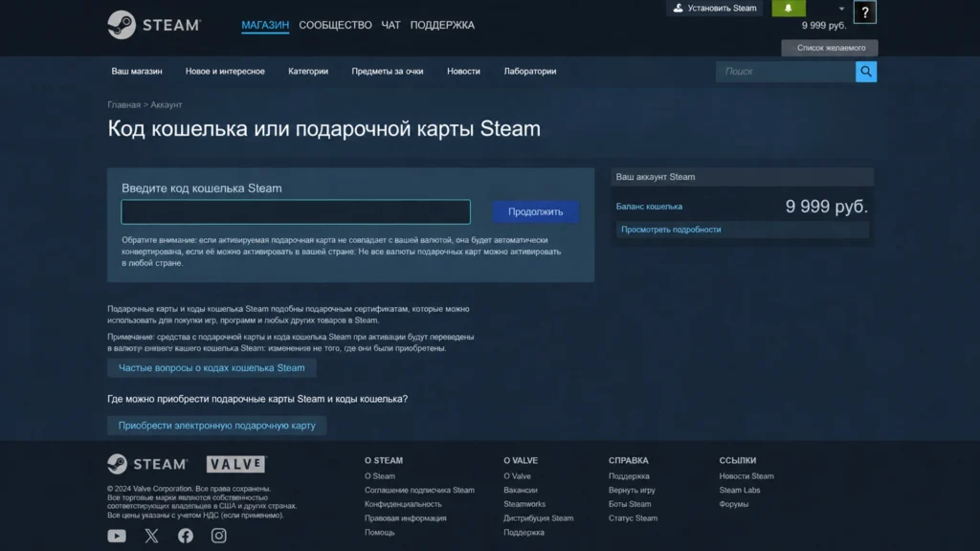This screenshot has width=980, height=551.
Task: Open the ЧАТ menu item
Action: click(x=390, y=25)
